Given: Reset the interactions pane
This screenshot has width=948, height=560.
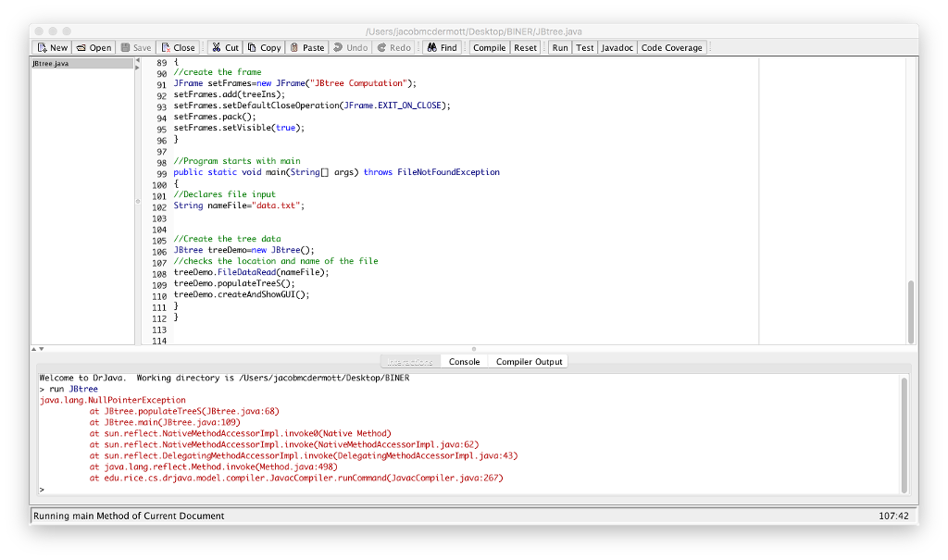Looking at the screenshot, I should pyautogui.click(x=525, y=47).
